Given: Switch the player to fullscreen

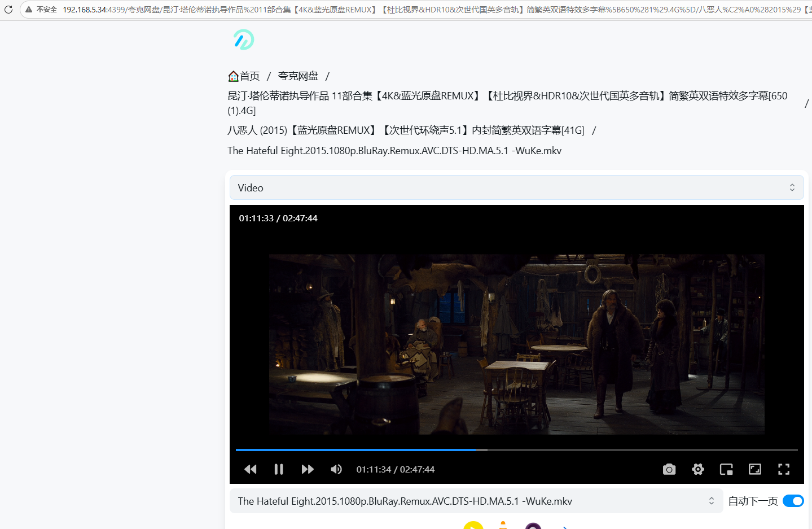Looking at the screenshot, I should click(784, 469).
